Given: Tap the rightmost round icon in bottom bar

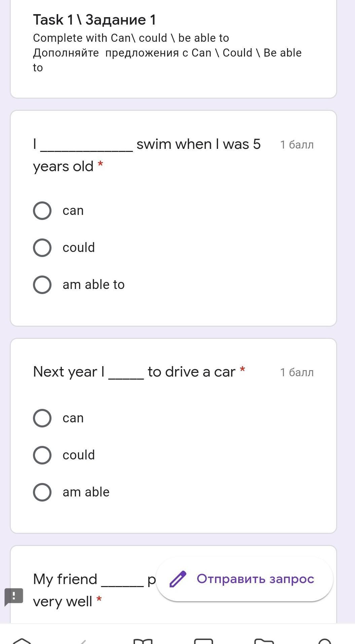Looking at the screenshot, I should (325, 641).
